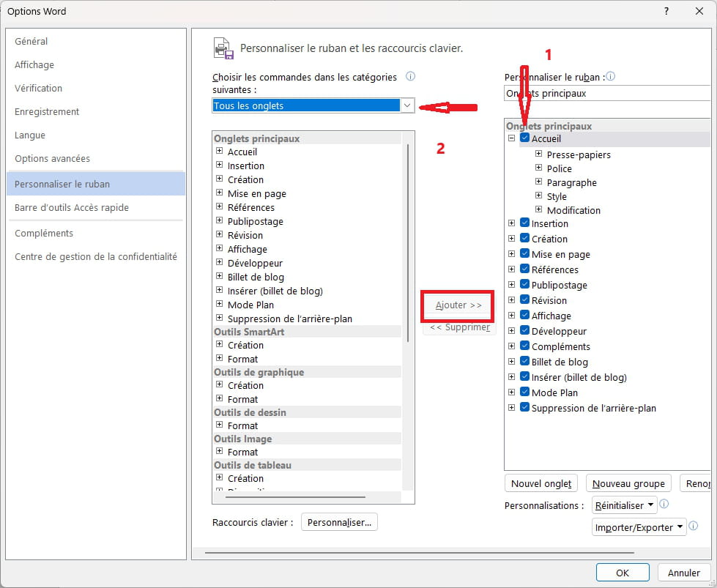
Task: Select Format under Outils Image
Action: pyautogui.click(x=242, y=452)
